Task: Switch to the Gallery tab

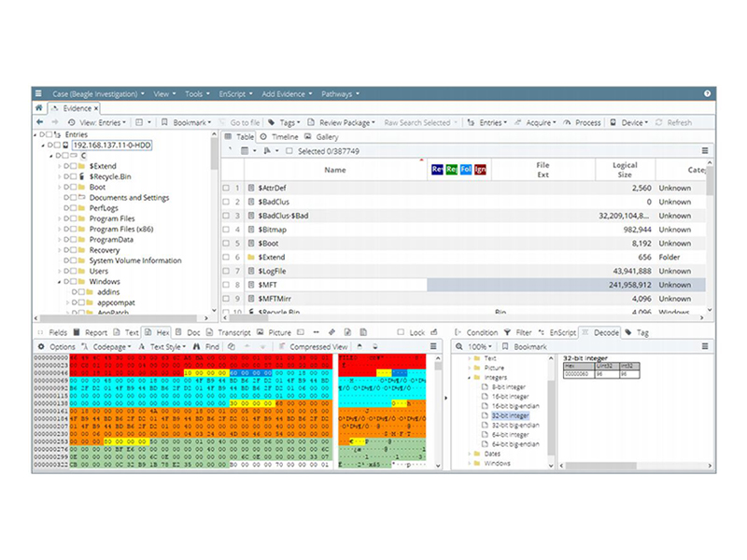Action: pos(321,136)
